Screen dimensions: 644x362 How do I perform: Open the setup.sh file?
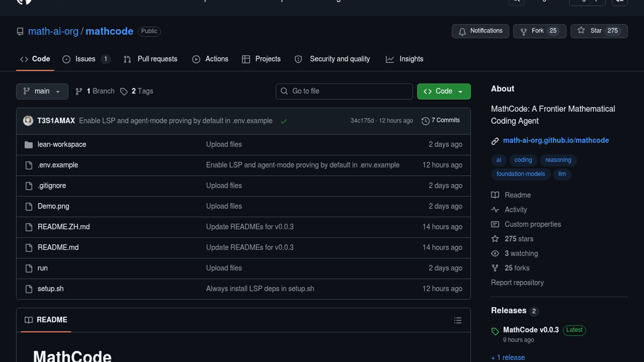tap(50, 289)
